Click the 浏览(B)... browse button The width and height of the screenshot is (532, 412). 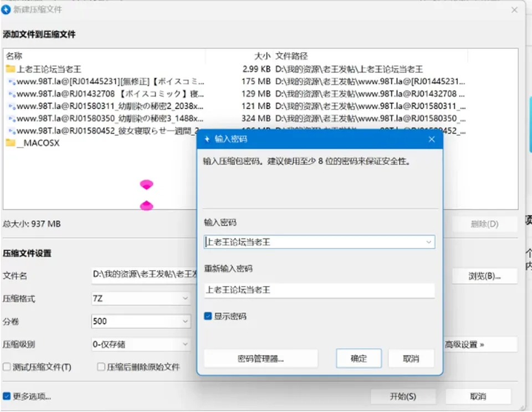point(484,276)
